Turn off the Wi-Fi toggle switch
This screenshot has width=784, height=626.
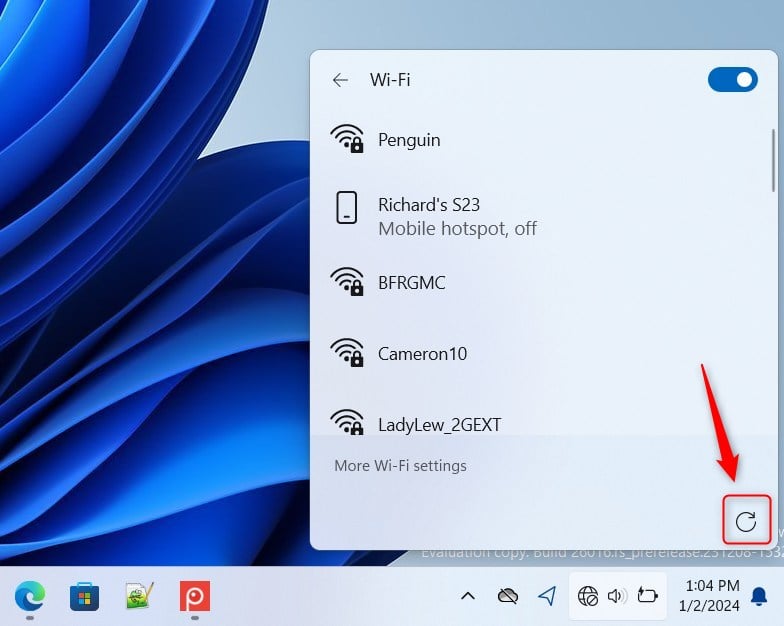pyautogui.click(x=732, y=80)
